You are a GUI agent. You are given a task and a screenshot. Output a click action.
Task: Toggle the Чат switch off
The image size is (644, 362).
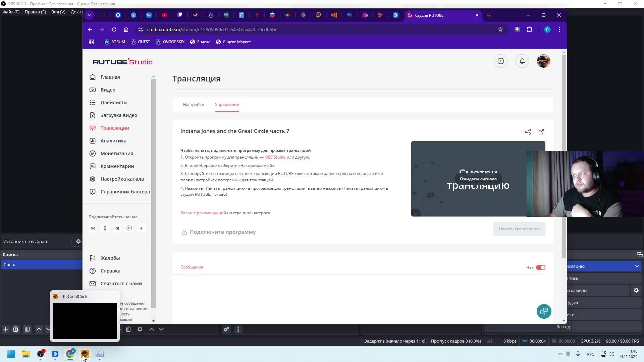point(540,267)
